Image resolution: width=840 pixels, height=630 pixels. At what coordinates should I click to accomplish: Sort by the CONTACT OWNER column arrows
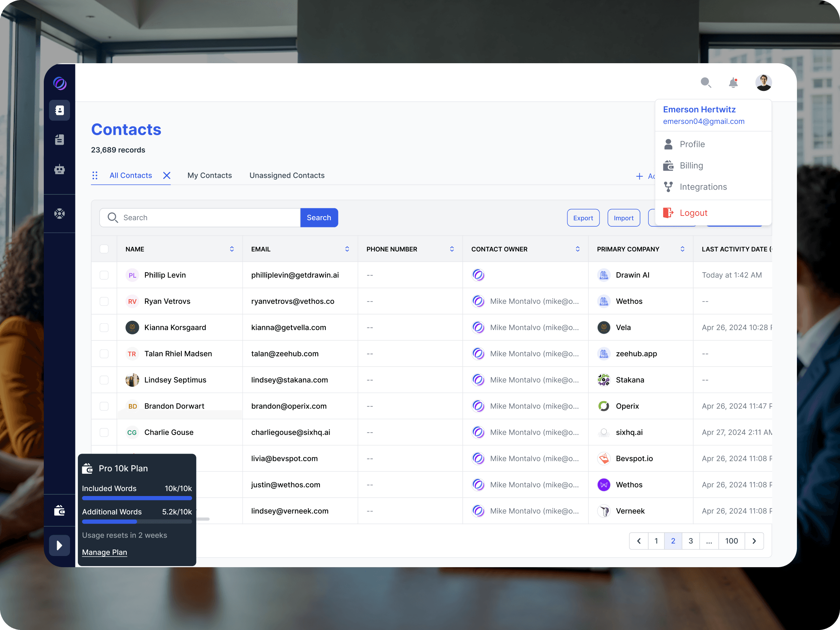tap(578, 249)
